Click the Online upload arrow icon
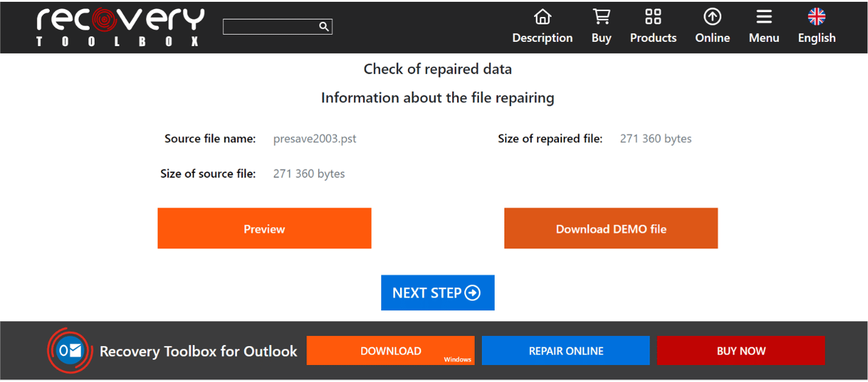This screenshot has width=868, height=382. pyautogui.click(x=712, y=16)
